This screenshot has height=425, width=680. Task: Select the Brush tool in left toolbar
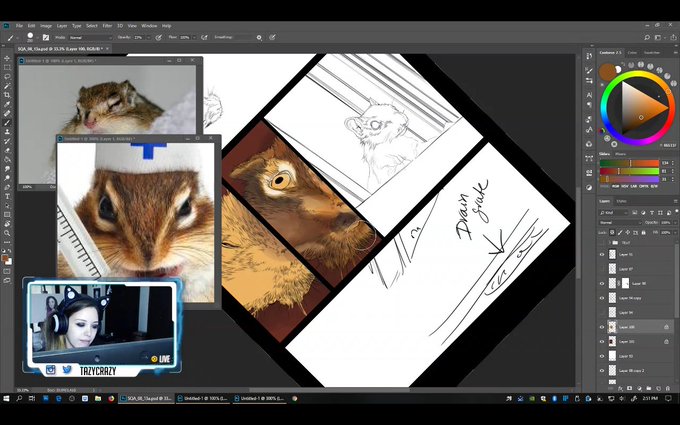click(7, 123)
